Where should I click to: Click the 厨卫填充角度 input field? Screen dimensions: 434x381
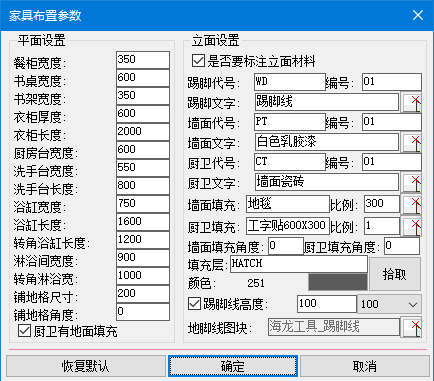point(402,246)
